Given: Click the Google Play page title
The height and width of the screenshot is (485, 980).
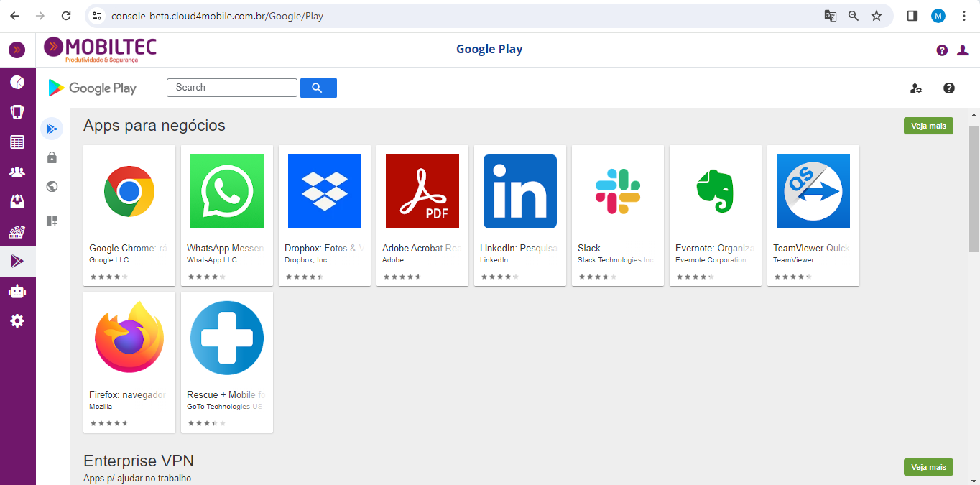Looking at the screenshot, I should 489,50.
